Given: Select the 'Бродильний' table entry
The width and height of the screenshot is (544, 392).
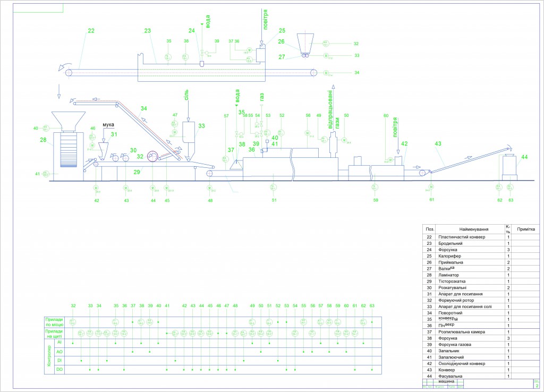Looking at the screenshot, I should click(x=480, y=243).
